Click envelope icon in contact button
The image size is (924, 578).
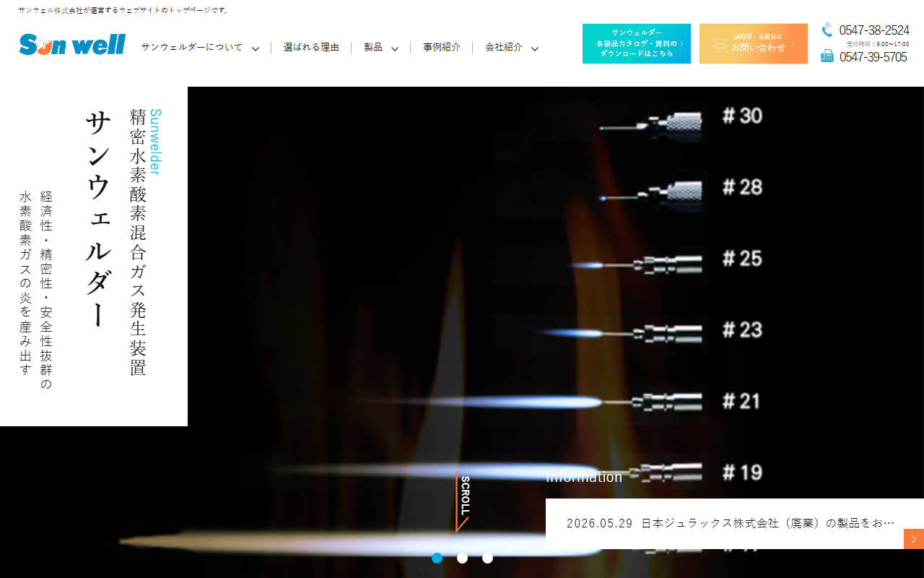click(720, 44)
